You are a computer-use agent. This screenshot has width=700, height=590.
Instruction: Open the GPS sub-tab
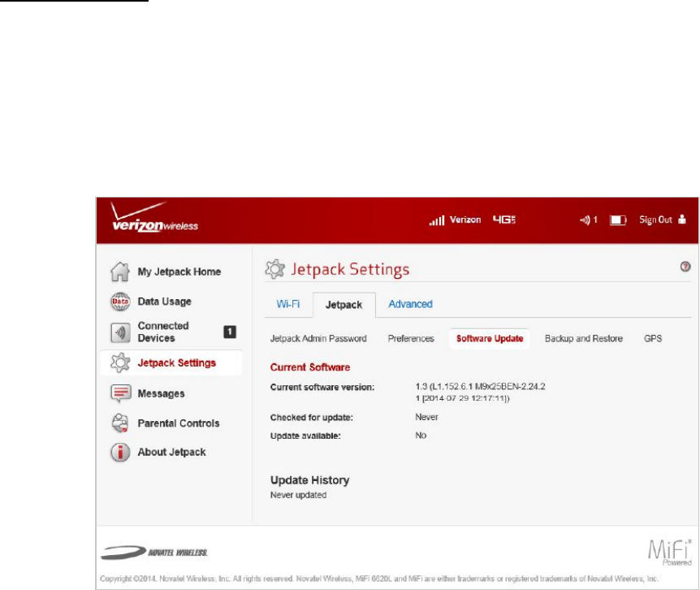coord(653,339)
